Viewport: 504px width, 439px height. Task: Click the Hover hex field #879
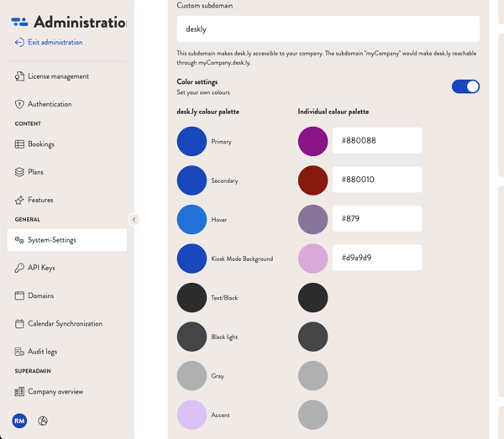tap(376, 219)
